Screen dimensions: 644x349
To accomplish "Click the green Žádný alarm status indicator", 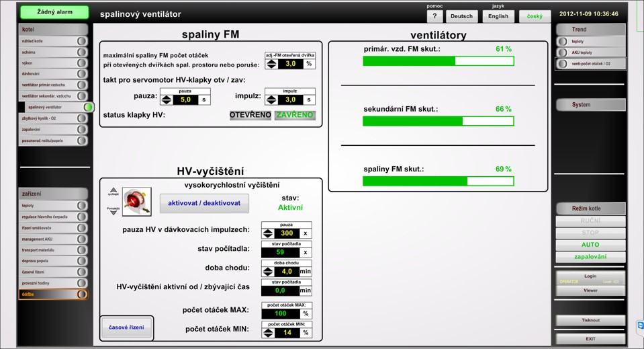I will click(54, 12).
